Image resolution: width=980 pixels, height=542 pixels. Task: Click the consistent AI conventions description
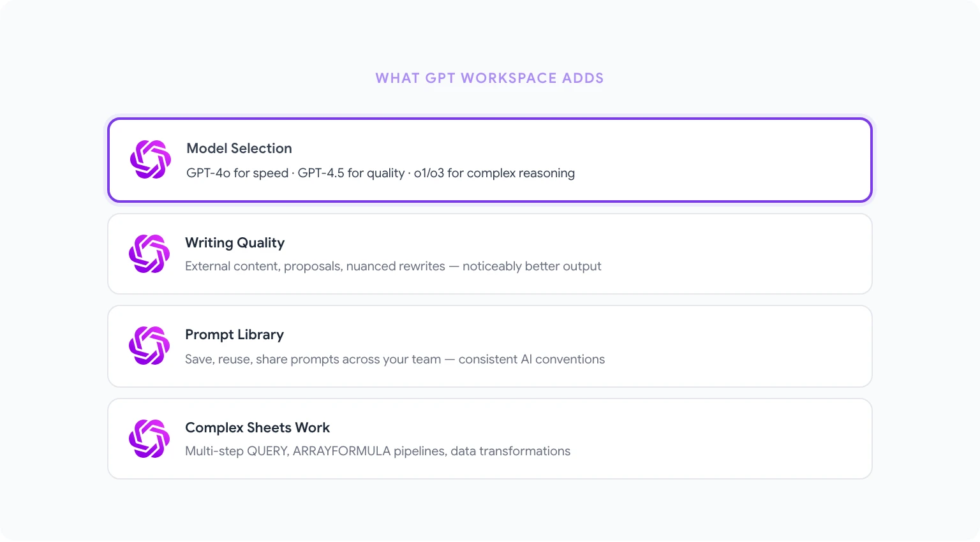394,359
